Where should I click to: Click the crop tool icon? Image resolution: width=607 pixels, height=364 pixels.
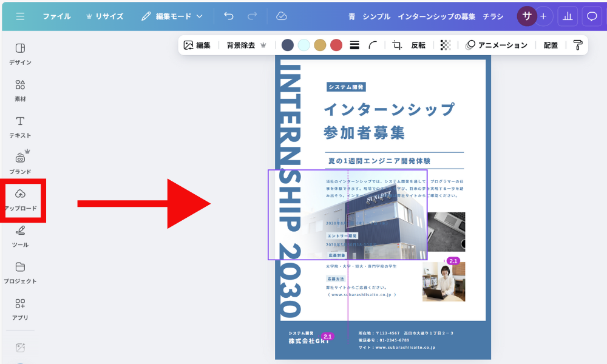397,45
